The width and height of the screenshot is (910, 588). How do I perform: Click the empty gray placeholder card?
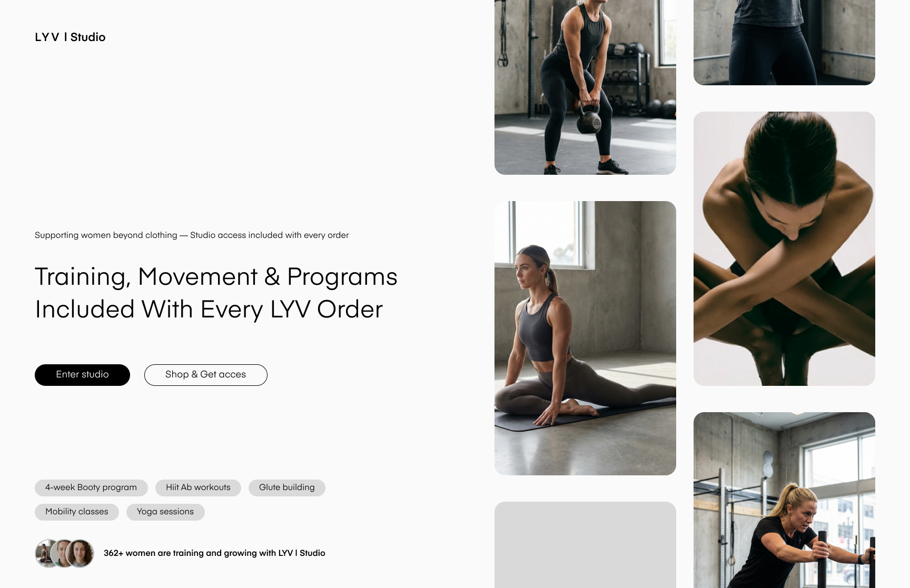(585, 545)
